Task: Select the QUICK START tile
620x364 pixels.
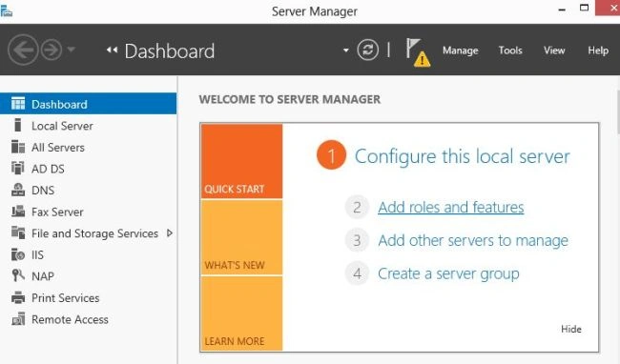Action: click(x=241, y=161)
